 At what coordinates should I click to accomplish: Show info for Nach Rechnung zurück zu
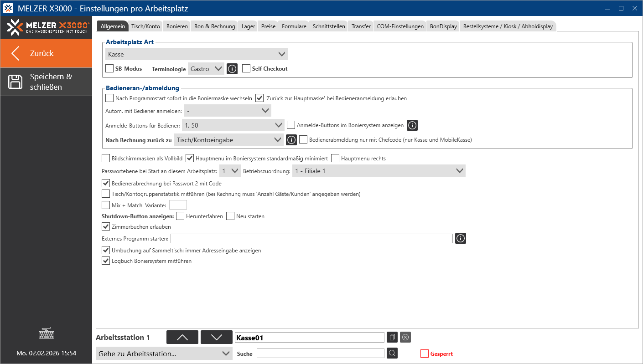point(291,140)
